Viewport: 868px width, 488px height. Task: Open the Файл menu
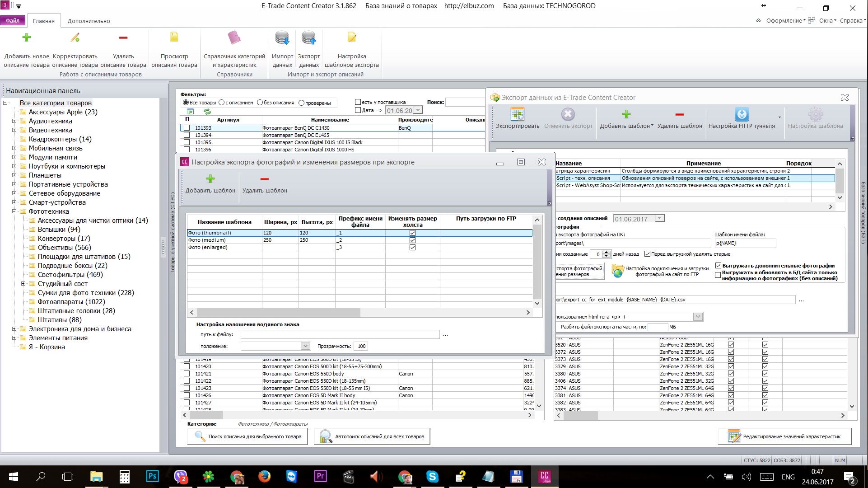click(x=13, y=21)
